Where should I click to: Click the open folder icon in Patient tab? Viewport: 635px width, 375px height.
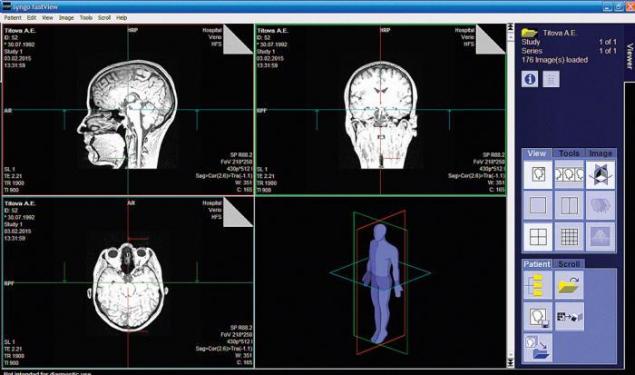click(569, 285)
